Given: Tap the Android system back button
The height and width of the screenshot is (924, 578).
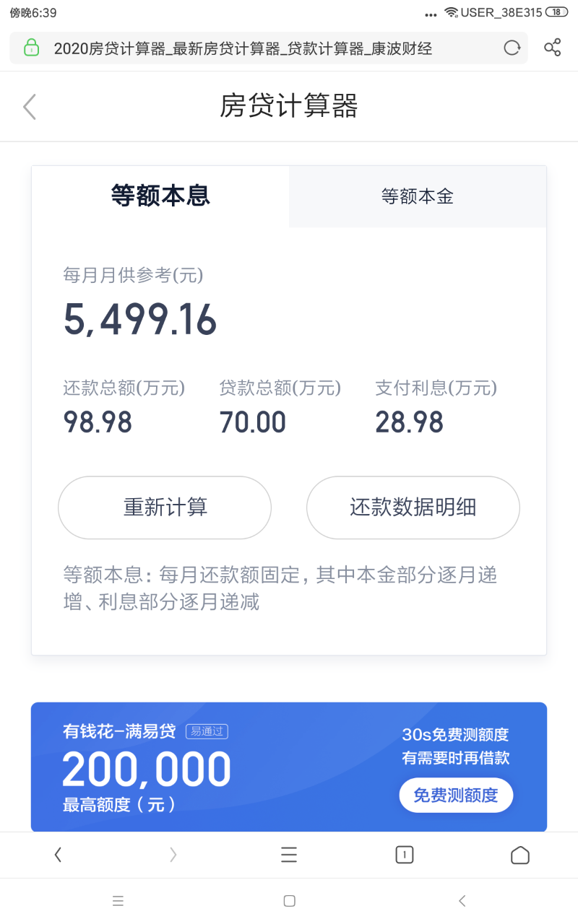Looking at the screenshot, I should pyautogui.click(x=462, y=901).
